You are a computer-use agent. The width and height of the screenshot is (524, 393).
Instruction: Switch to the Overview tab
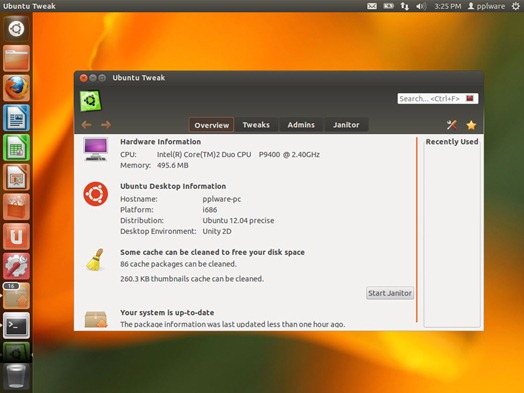(212, 125)
